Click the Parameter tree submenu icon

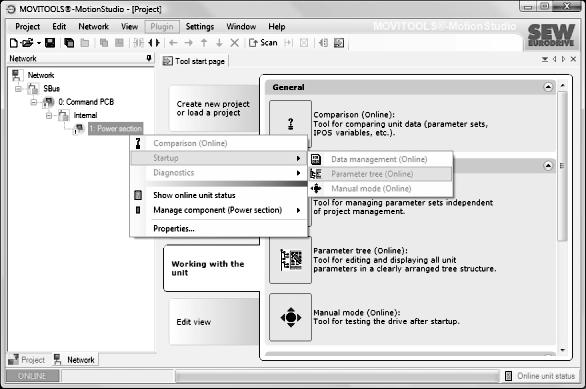click(x=316, y=174)
